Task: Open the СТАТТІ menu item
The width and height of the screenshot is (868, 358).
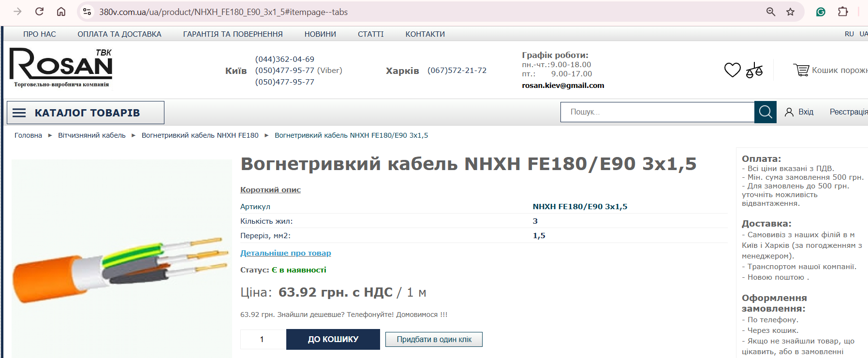Action: point(371,34)
